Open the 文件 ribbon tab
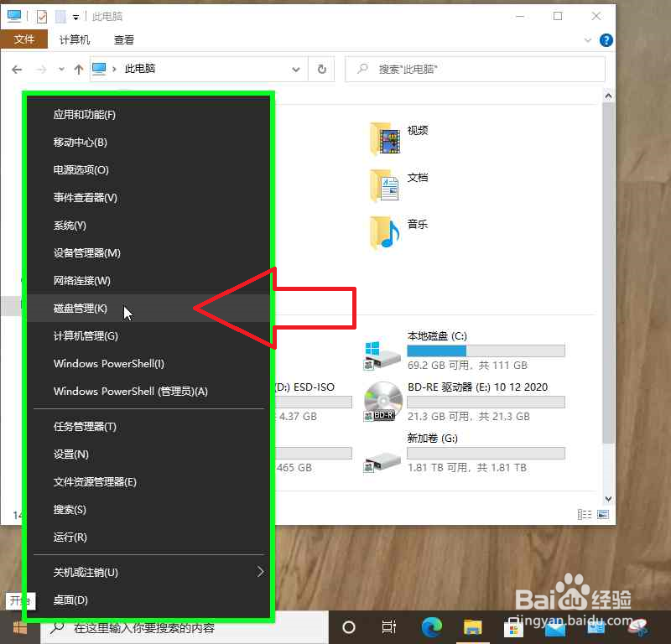This screenshot has width=671, height=644. click(x=24, y=39)
